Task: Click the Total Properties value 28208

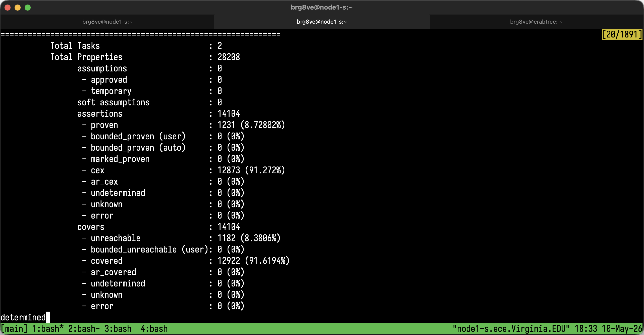Action: click(x=229, y=57)
